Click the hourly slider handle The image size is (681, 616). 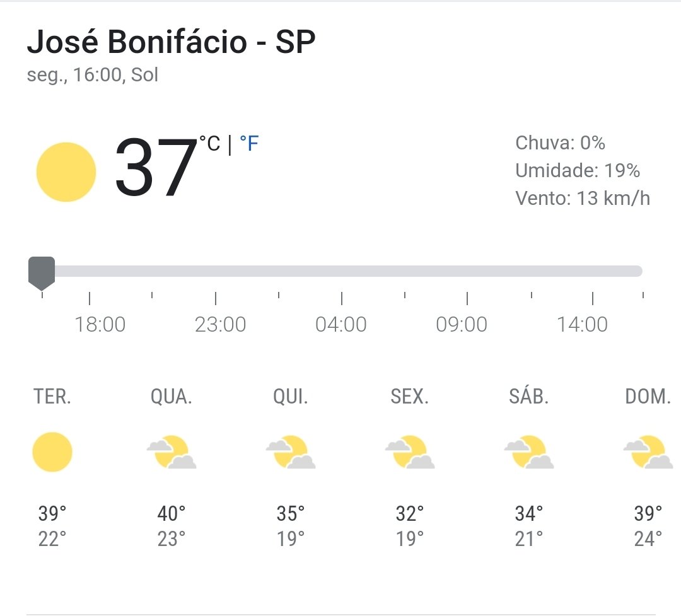click(42, 273)
